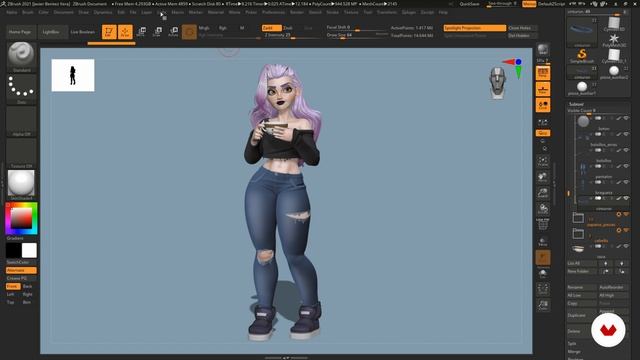Adjust the Draw Size slider
Image resolution: width=640 pixels, height=360 pixels.
(x=357, y=35)
